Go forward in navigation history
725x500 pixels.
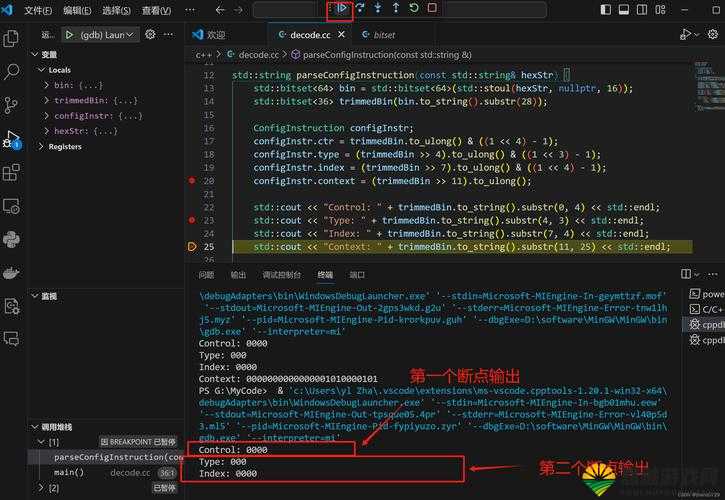tap(238, 10)
